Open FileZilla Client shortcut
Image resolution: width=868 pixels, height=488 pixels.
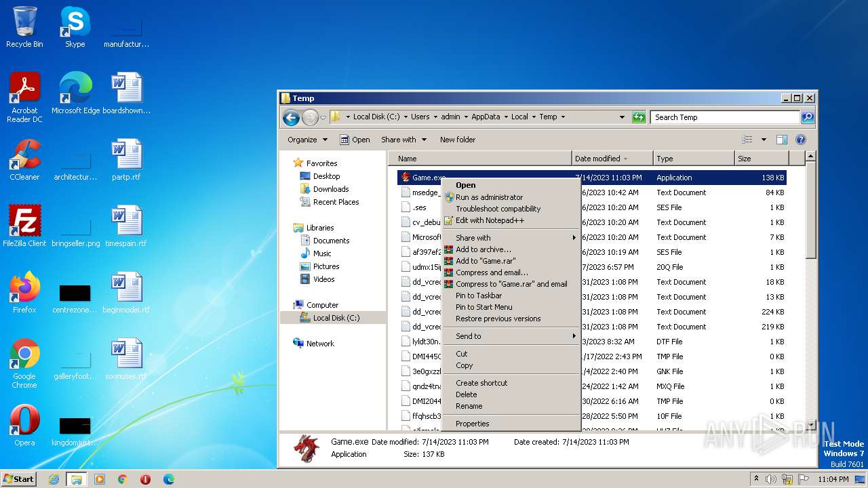point(24,226)
